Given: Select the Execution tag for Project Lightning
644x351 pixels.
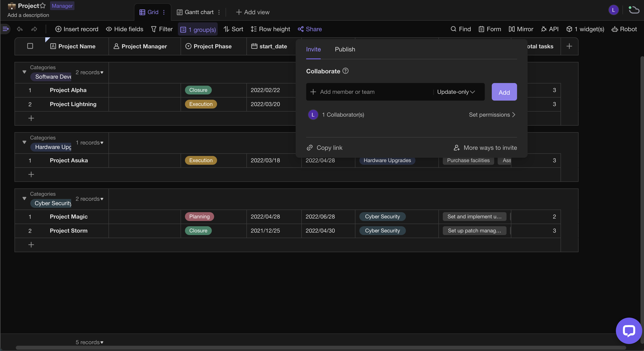Looking at the screenshot, I should [201, 104].
